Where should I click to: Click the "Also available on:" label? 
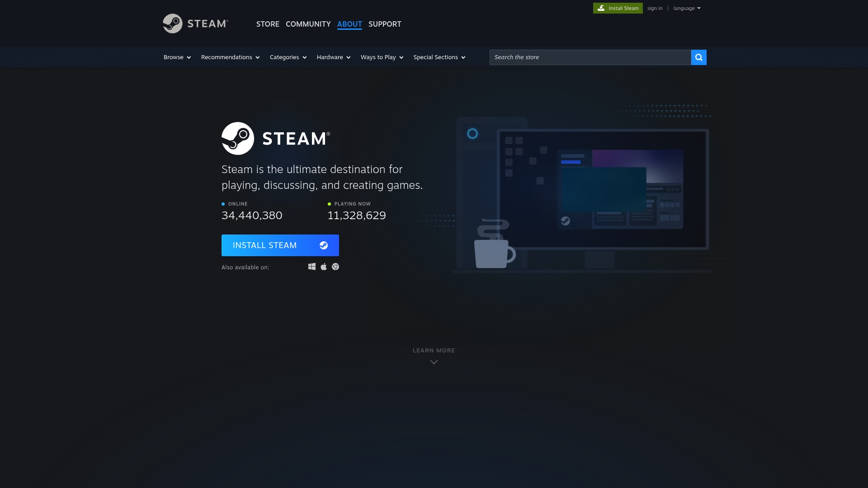(245, 267)
